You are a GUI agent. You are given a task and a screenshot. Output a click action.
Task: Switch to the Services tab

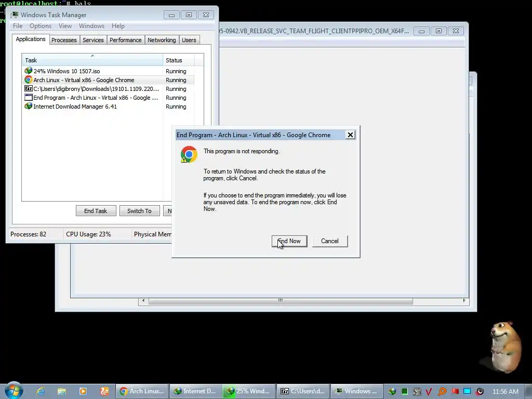(x=93, y=40)
